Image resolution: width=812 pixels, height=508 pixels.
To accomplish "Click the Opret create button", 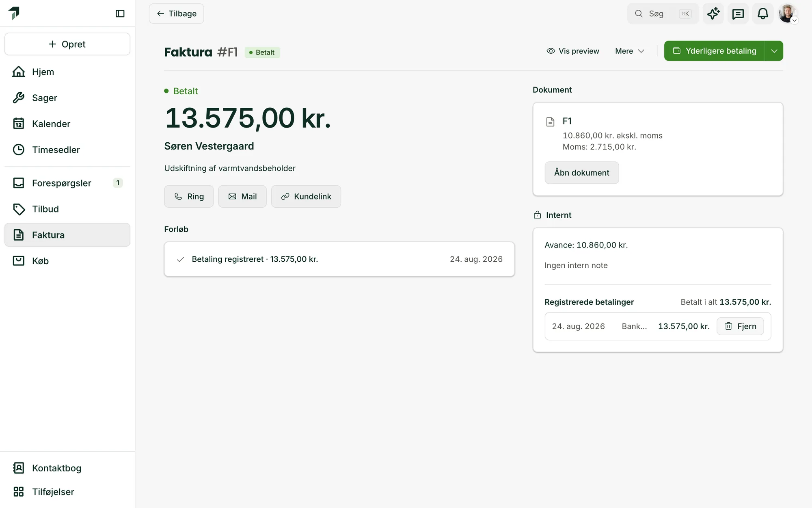I will pos(67,44).
